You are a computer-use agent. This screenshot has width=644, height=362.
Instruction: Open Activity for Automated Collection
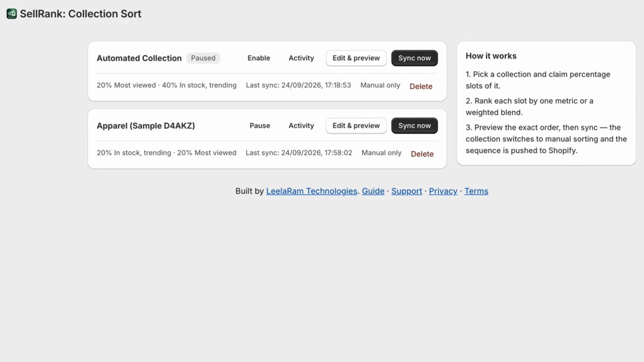pos(301,58)
